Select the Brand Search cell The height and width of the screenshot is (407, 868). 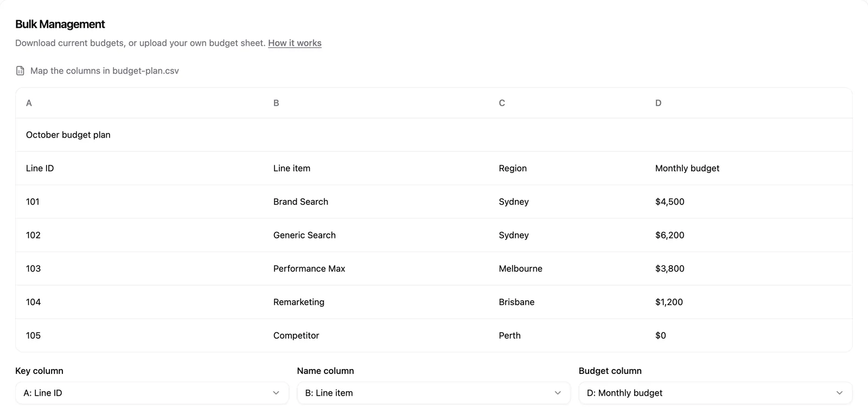point(376,202)
